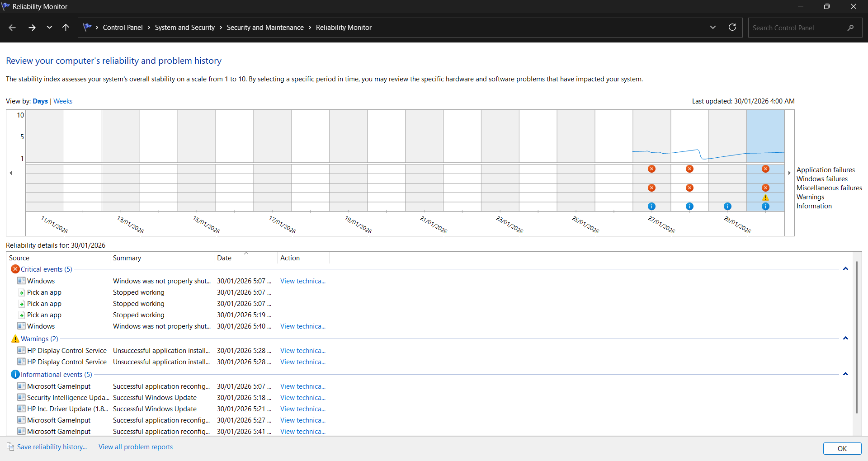Switch the chart view to Weeks
This screenshot has height=461, width=868.
(x=63, y=101)
